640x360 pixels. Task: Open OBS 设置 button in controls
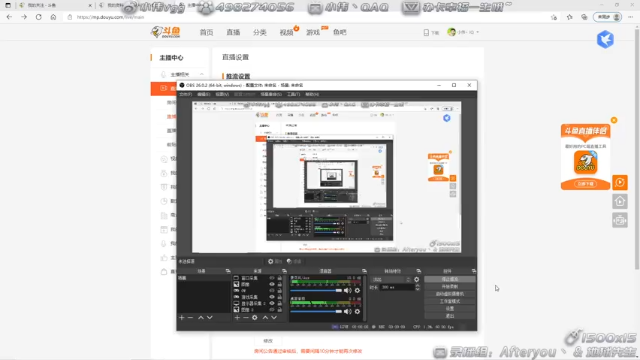coord(450,309)
